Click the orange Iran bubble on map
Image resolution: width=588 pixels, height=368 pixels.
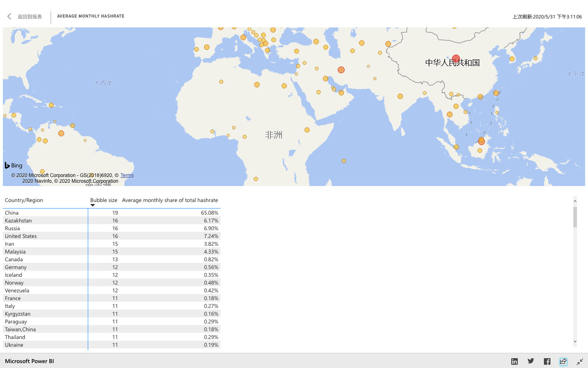tap(341, 70)
